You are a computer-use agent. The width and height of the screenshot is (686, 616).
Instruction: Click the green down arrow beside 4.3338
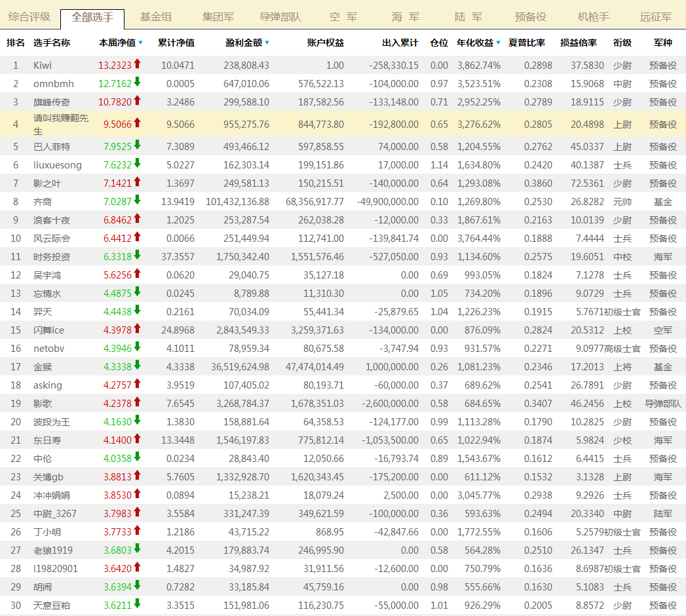point(138,365)
